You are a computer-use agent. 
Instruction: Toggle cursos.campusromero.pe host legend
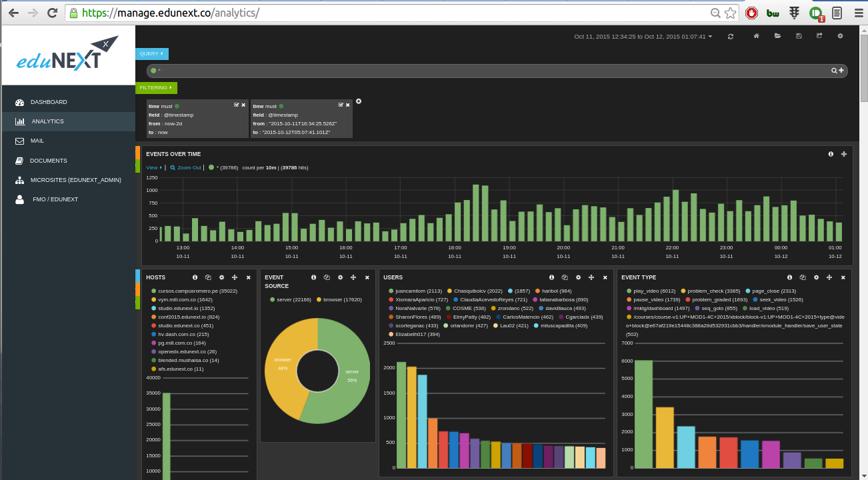coord(194,291)
